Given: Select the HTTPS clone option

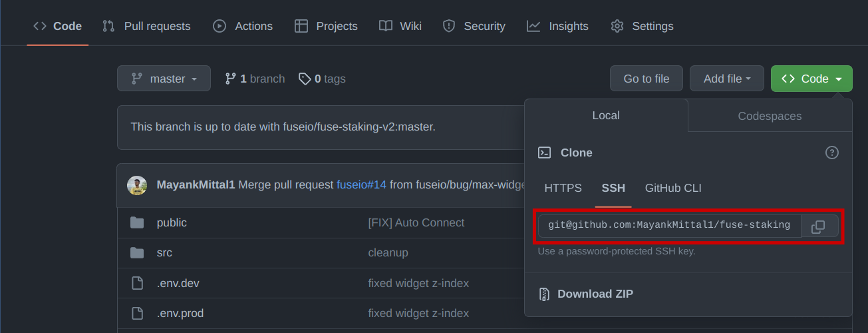Looking at the screenshot, I should (x=563, y=188).
